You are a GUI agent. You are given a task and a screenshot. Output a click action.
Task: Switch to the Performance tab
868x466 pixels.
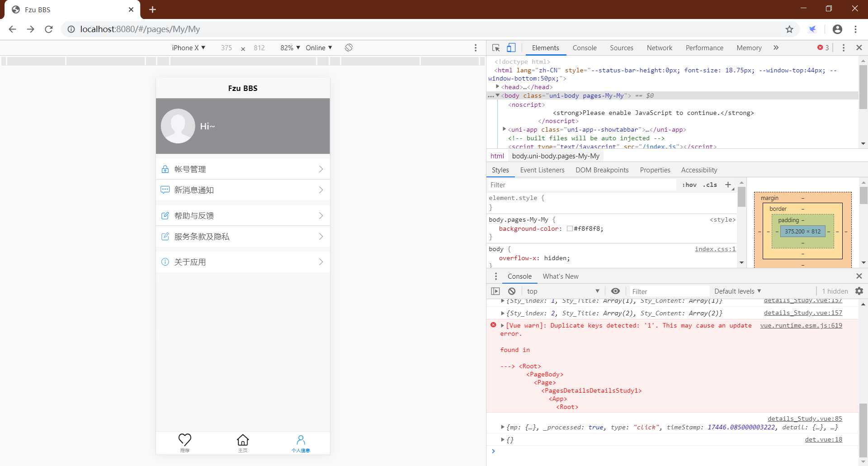pos(704,48)
